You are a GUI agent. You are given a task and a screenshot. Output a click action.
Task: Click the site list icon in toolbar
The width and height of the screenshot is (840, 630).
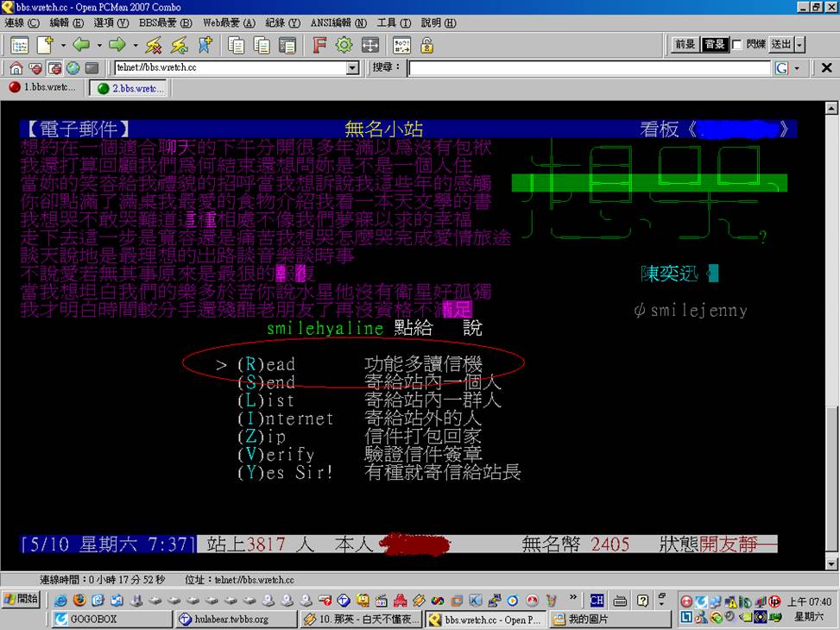click(x=19, y=45)
